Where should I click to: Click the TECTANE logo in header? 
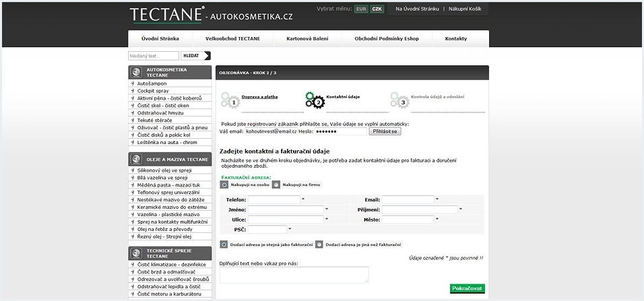coord(166,15)
